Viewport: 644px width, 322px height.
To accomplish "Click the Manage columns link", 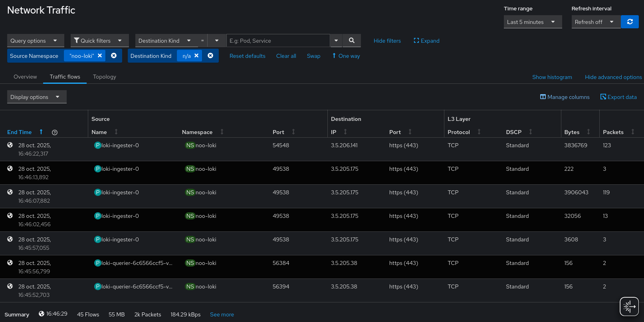I will click(565, 97).
